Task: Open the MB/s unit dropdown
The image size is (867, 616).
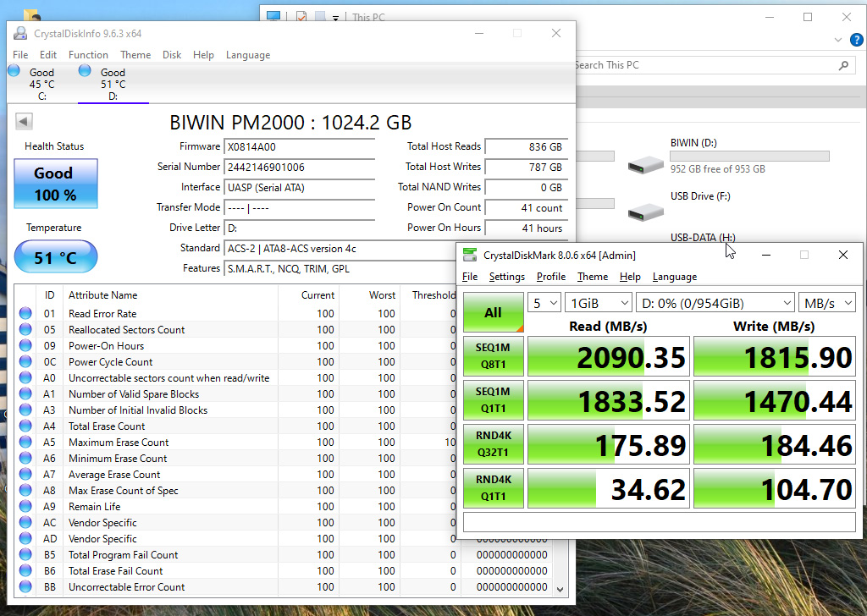Action: coord(826,303)
